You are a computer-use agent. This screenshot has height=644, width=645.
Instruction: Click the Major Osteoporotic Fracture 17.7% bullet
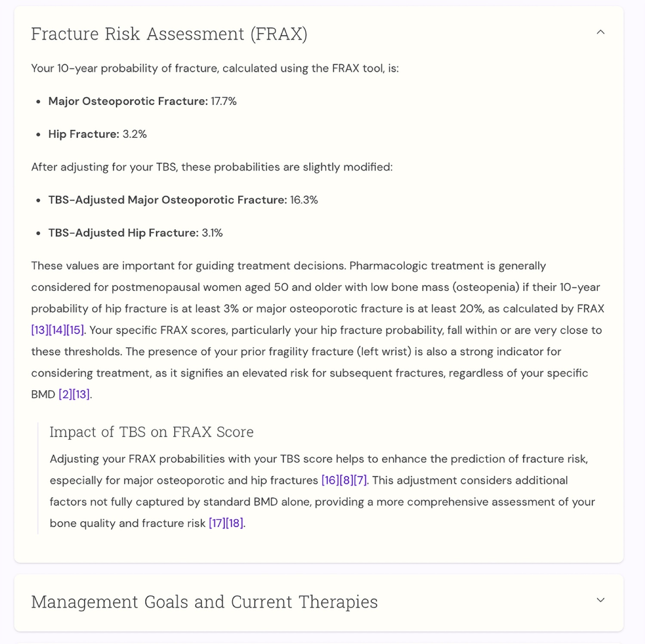pos(142,102)
